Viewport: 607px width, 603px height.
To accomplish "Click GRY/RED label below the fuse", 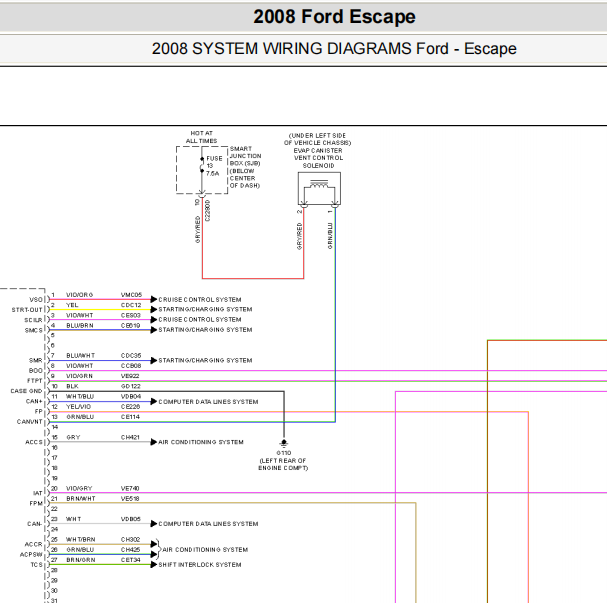I will [198, 230].
